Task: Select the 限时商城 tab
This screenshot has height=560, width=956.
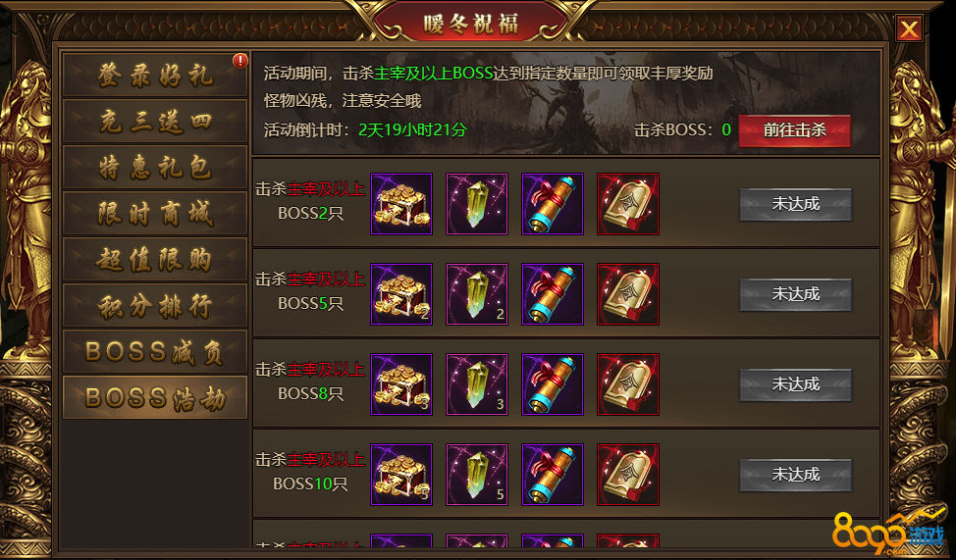Action: 155,213
